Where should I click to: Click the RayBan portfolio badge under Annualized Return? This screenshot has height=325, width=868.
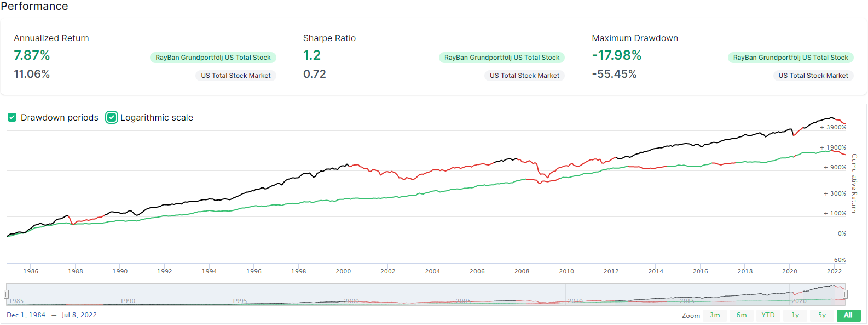(x=213, y=58)
